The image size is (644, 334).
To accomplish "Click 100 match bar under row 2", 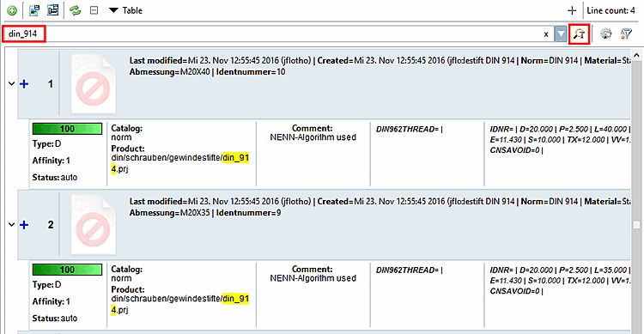I will click(x=67, y=270).
